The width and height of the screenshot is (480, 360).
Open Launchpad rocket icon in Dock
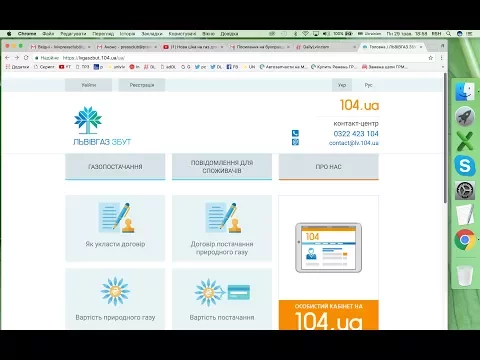coord(465,116)
